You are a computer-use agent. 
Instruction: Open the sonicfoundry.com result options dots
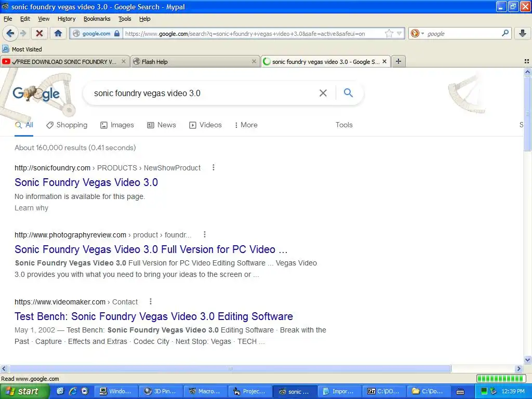coord(214,167)
